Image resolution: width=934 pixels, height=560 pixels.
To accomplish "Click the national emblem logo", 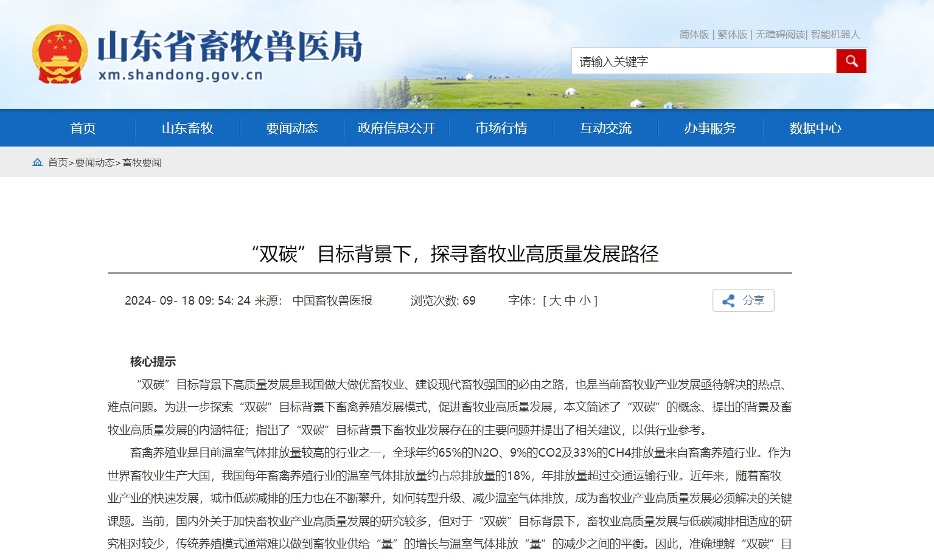I will (60, 54).
